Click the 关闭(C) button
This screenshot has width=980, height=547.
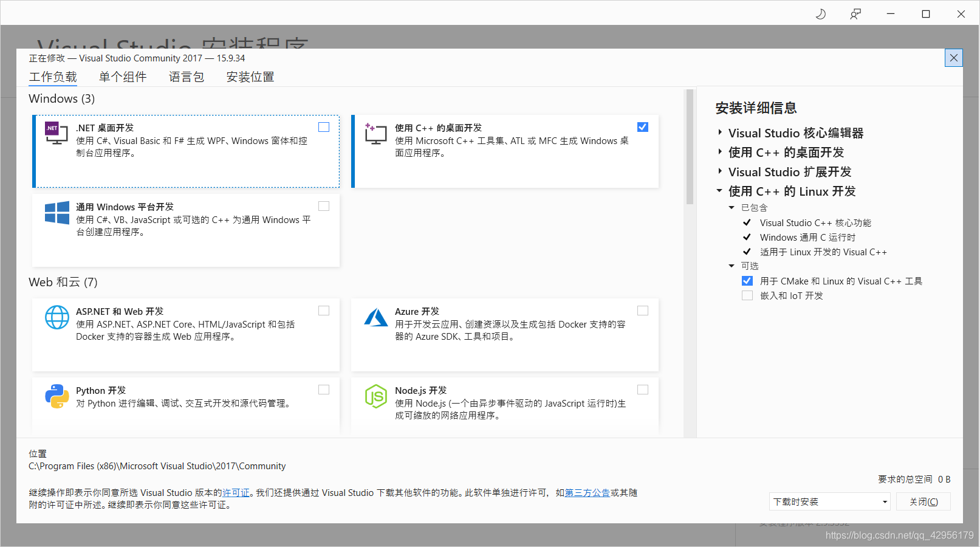tap(923, 501)
